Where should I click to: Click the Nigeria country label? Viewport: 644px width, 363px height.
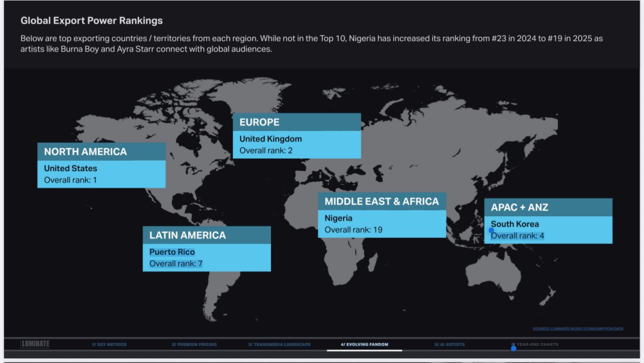(x=339, y=218)
